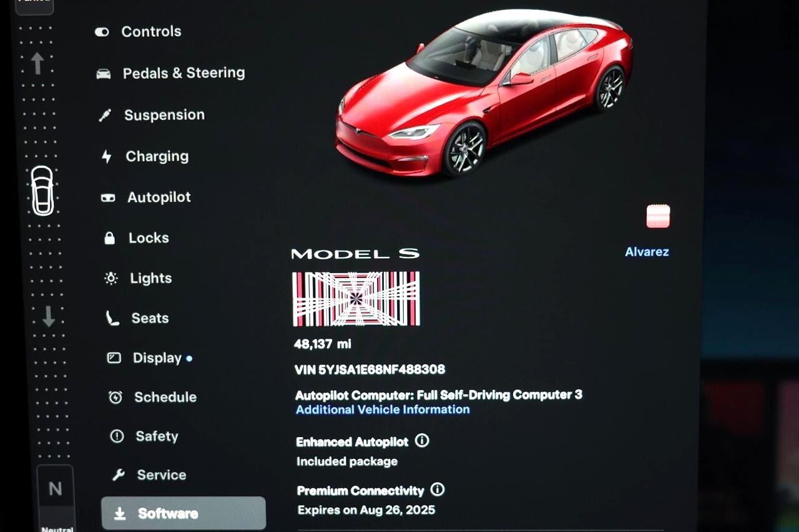Click the Charging lightning bolt icon
The width and height of the screenshot is (799, 532).
pos(107,157)
